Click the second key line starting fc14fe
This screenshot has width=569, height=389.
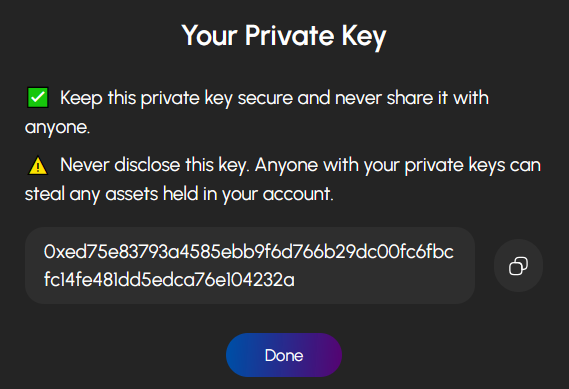(x=169, y=280)
